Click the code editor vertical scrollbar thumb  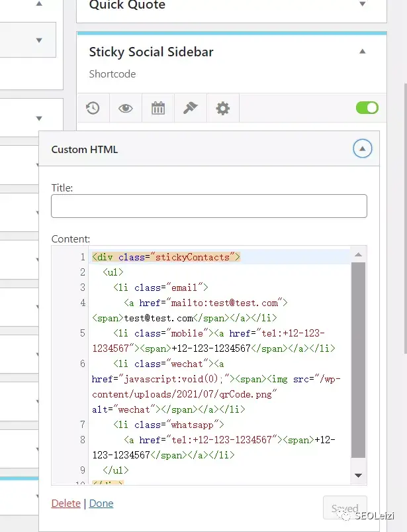(358, 360)
